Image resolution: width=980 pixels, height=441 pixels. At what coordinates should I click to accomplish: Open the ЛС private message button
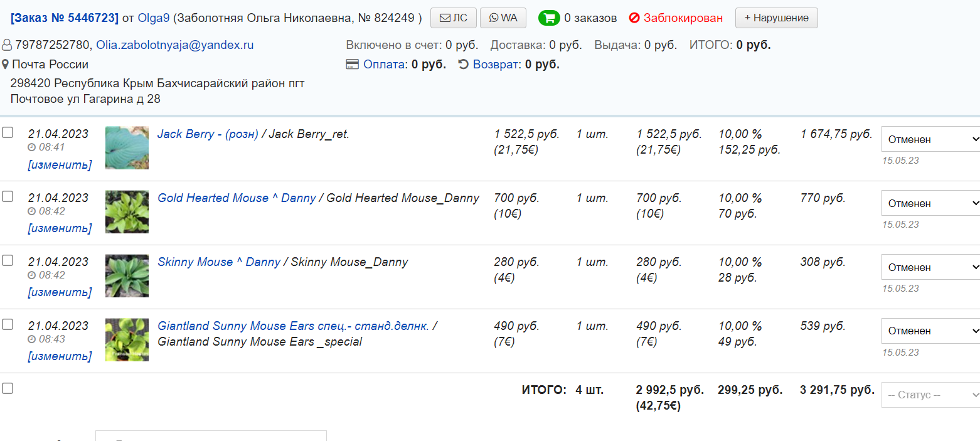tap(453, 18)
